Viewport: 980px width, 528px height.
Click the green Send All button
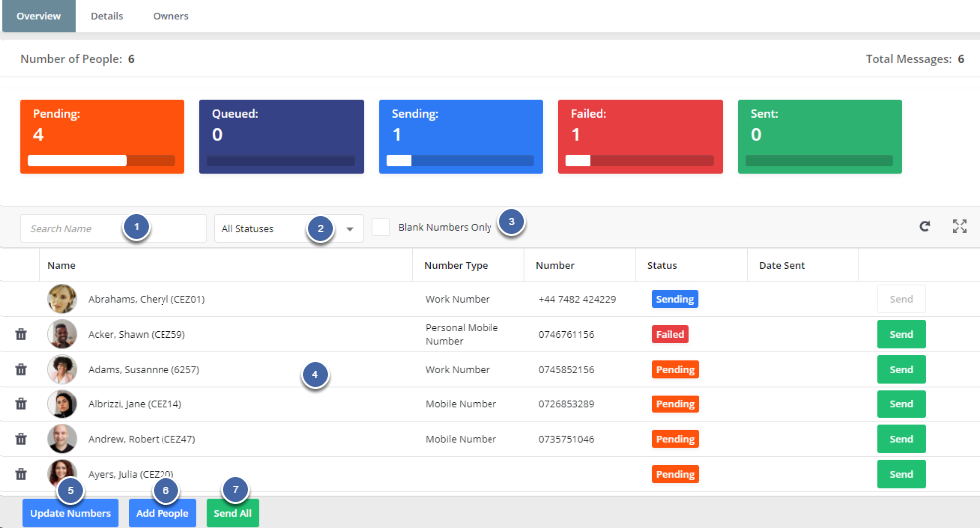(x=233, y=514)
